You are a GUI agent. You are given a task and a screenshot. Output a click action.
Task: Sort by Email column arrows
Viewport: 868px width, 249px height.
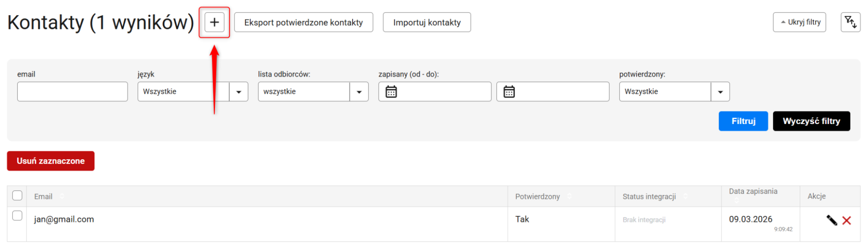tap(62, 197)
